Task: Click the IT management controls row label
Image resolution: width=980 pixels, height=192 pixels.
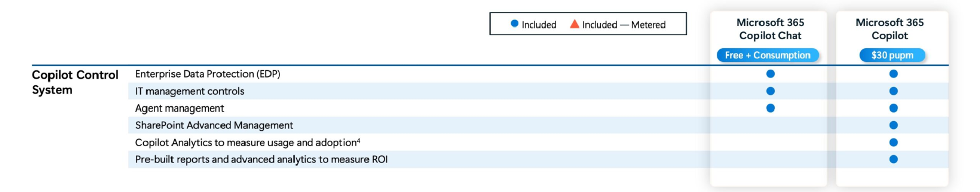Action: pyautogui.click(x=189, y=91)
